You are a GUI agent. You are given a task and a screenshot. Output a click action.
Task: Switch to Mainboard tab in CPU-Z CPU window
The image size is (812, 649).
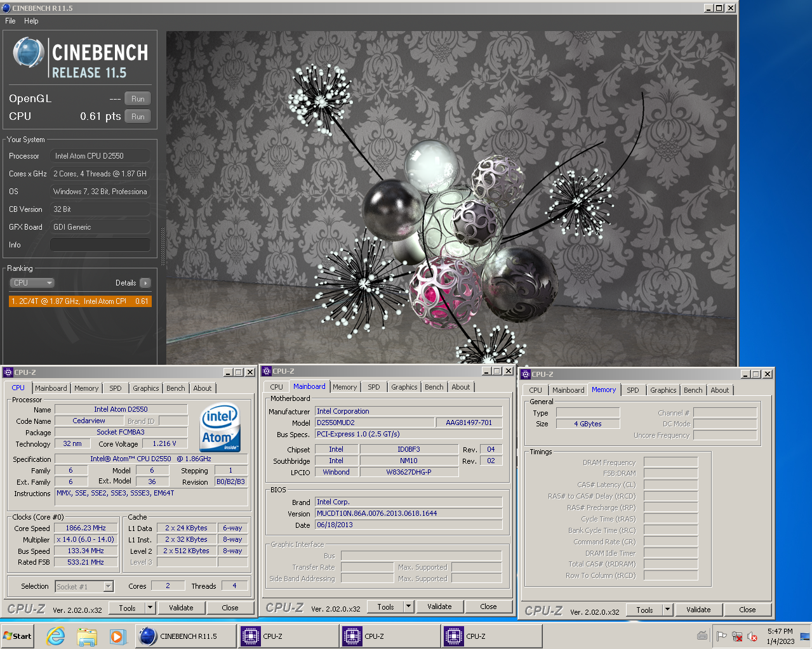(x=51, y=388)
